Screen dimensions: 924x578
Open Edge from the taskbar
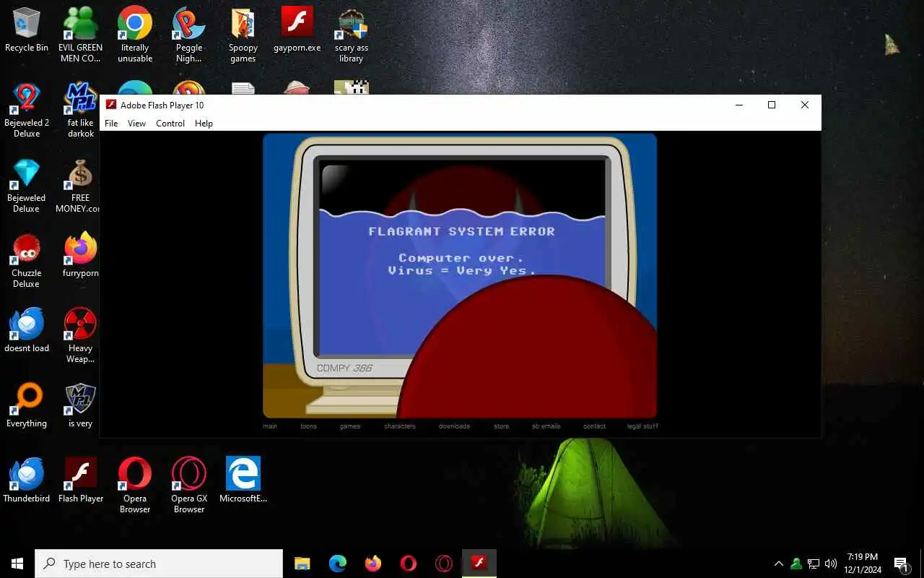click(338, 564)
